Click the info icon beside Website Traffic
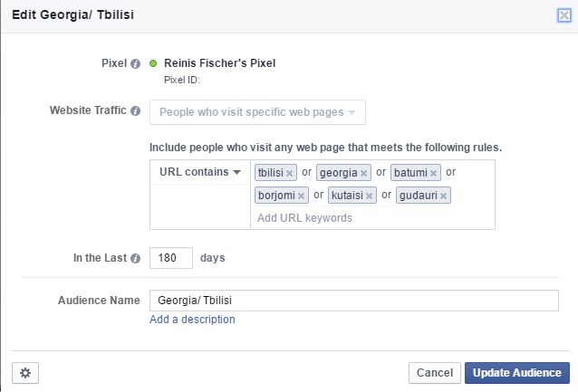The height and width of the screenshot is (392, 578). point(135,110)
